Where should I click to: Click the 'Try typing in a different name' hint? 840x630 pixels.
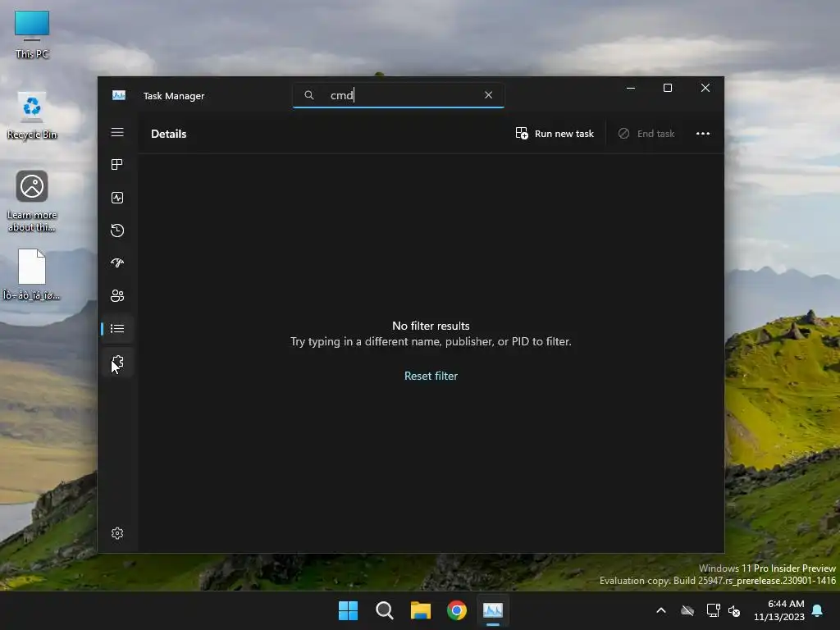(431, 341)
